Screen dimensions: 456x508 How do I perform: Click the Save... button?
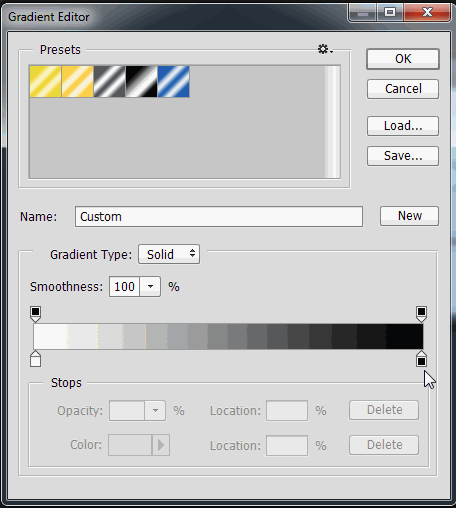pos(403,156)
